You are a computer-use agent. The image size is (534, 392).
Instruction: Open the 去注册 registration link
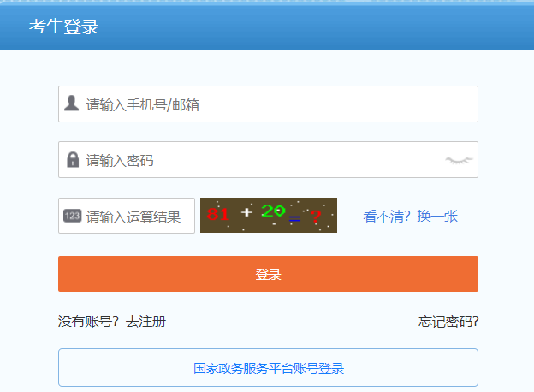[146, 322]
